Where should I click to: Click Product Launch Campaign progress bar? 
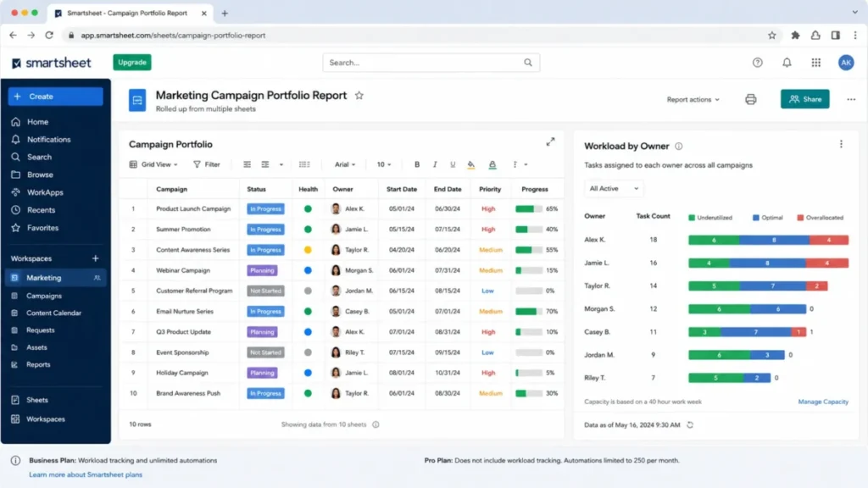click(529, 209)
